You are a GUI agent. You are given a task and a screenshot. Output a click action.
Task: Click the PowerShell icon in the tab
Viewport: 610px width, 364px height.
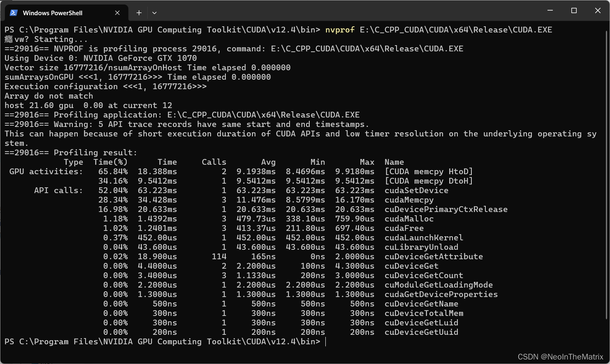[14, 13]
